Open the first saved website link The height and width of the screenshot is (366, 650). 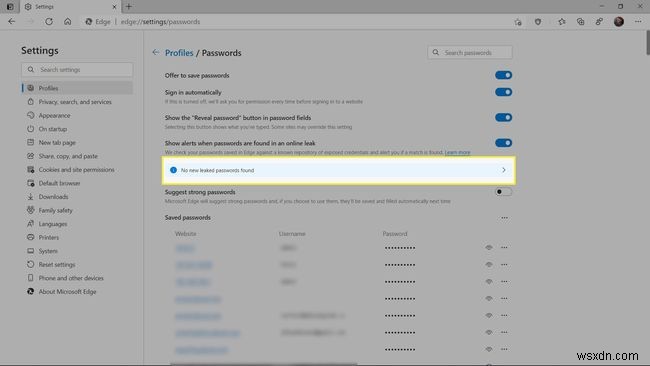point(185,248)
